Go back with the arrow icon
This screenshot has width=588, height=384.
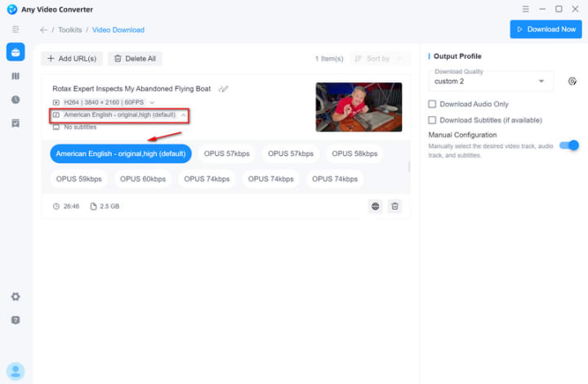[44, 29]
